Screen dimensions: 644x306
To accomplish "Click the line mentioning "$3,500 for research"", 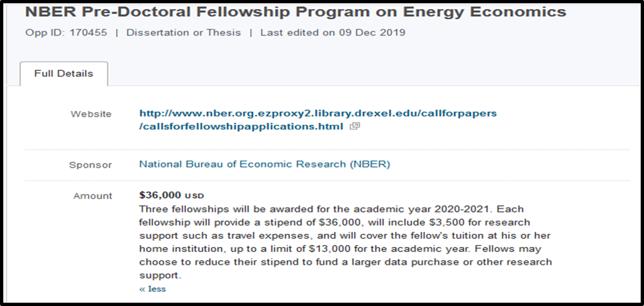I will click(335, 222).
